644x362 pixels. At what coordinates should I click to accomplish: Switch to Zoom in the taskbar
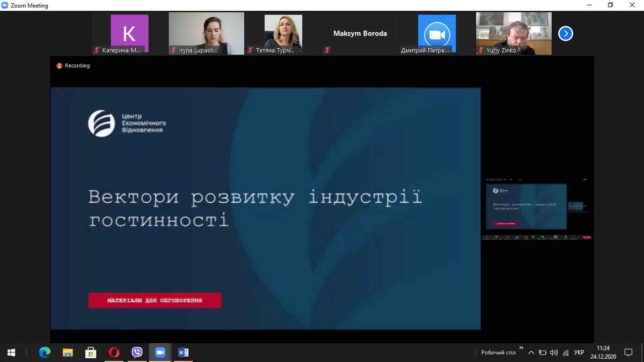160,352
